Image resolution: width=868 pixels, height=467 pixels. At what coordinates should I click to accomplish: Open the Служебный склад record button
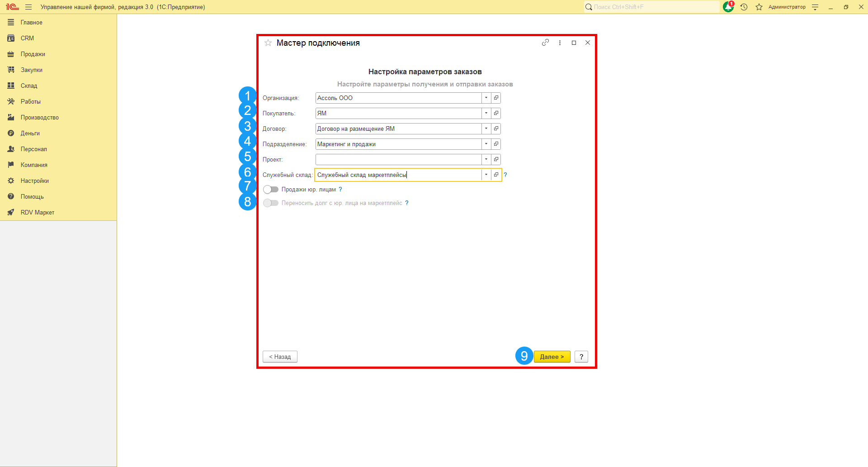(x=496, y=175)
